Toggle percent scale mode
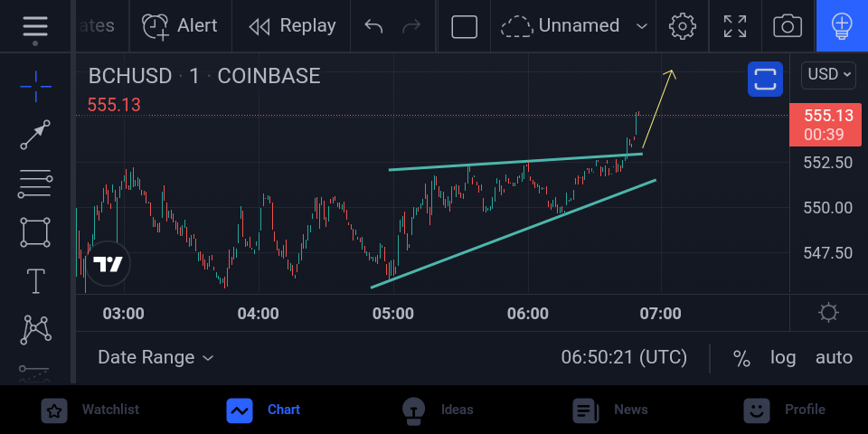Viewport: 868px width, 434px height. [741, 358]
